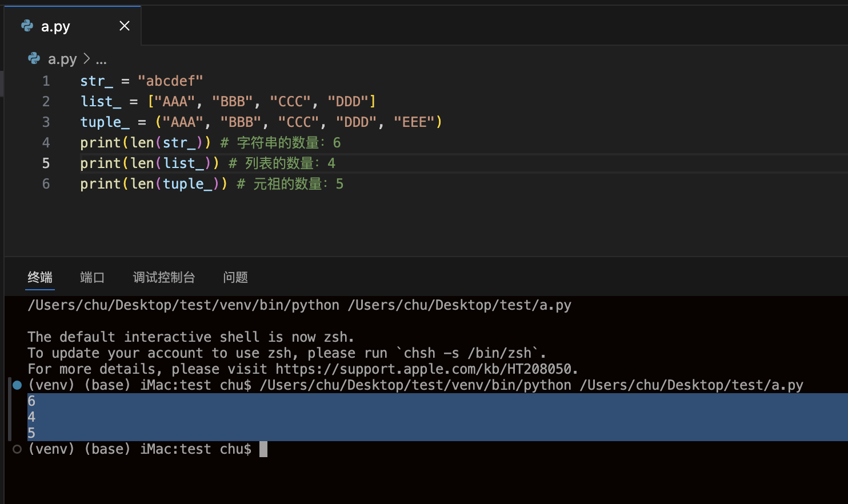Place cursor in the "abcdef" string

(170, 81)
